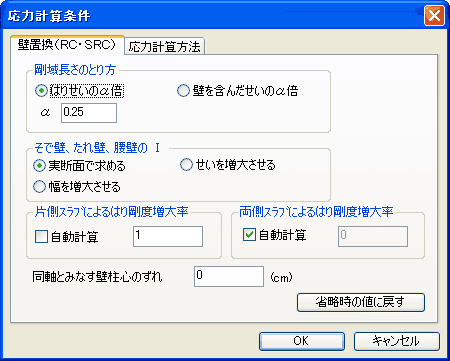Click the α value input field
The width and height of the screenshot is (450, 361).
[x=89, y=113]
